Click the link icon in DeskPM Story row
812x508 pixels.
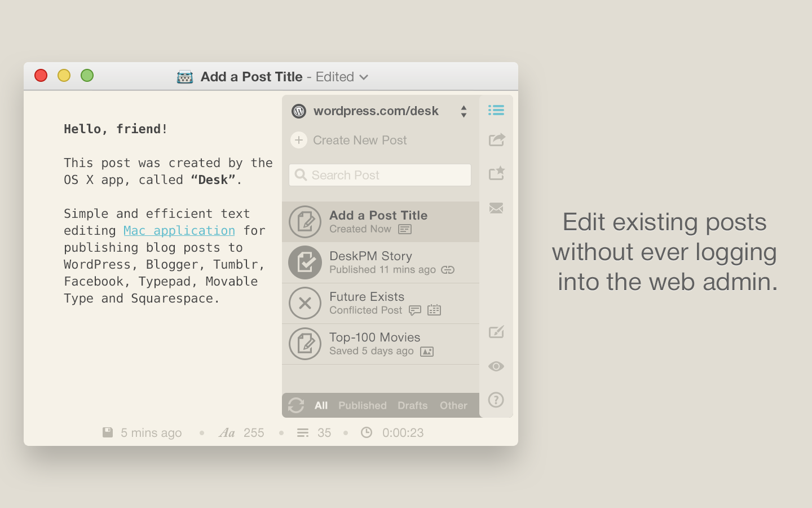(448, 270)
